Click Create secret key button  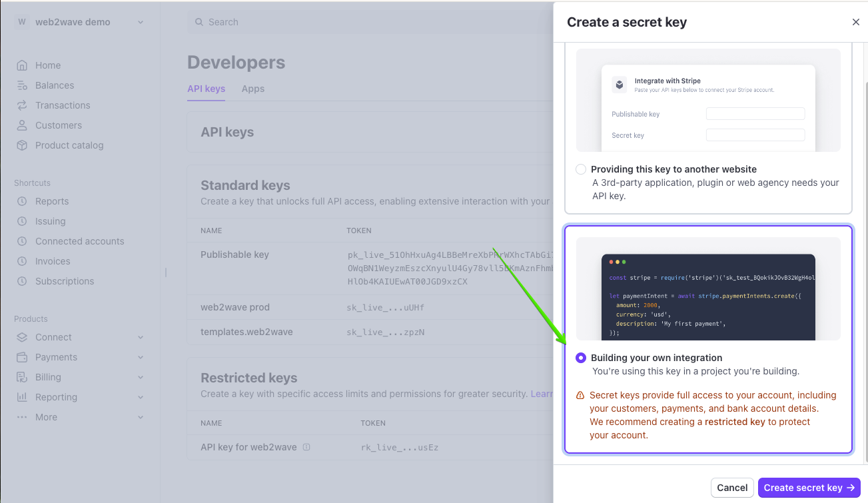809,488
